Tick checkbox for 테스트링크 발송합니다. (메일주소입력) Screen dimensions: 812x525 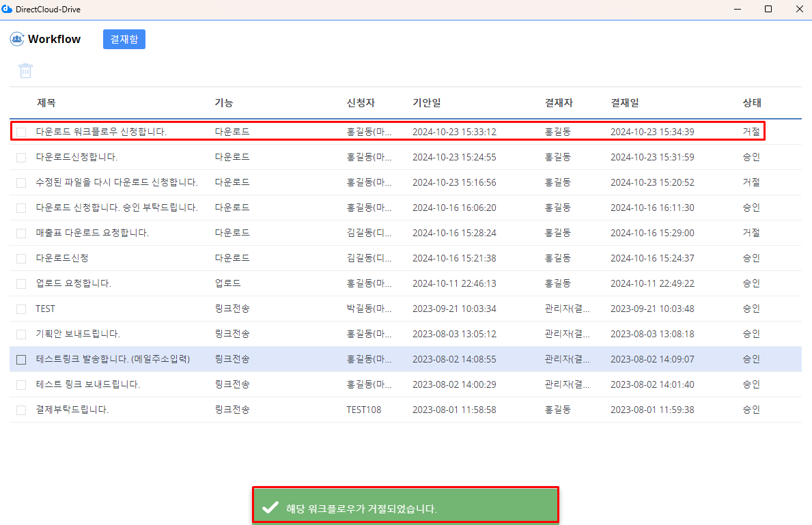[21, 359]
